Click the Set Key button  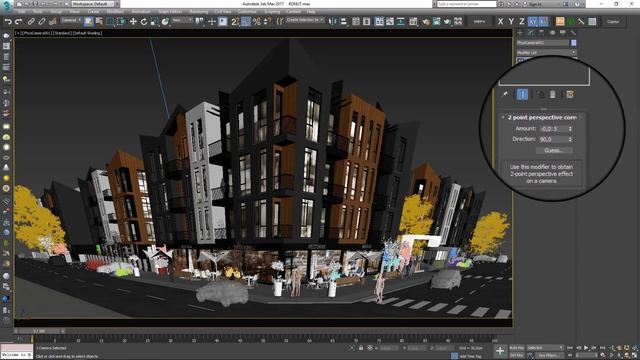(x=516, y=355)
